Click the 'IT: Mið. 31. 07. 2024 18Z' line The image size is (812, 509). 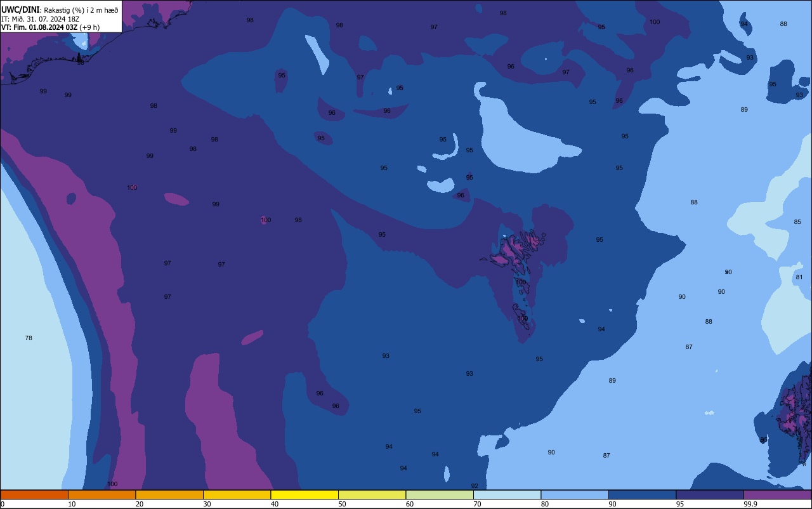[x=40, y=18]
